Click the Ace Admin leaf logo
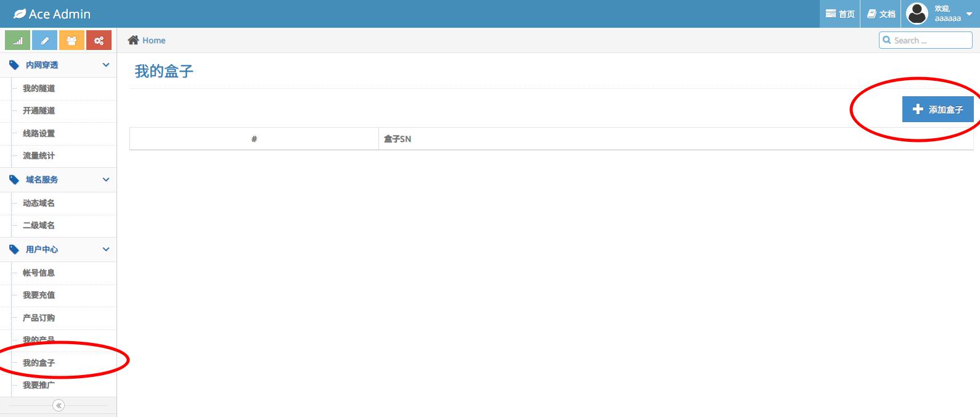The width and height of the screenshot is (980, 417). pos(20,14)
